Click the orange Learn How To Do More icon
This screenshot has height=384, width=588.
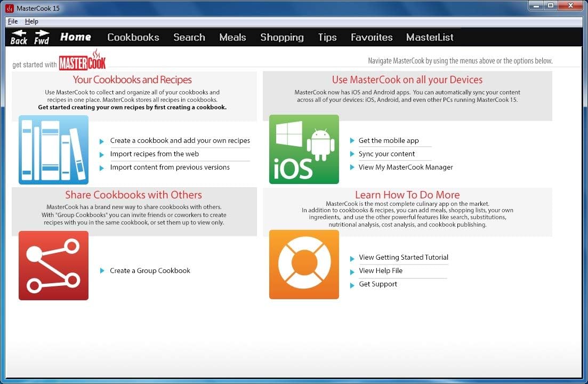pyautogui.click(x=304, y=265)
